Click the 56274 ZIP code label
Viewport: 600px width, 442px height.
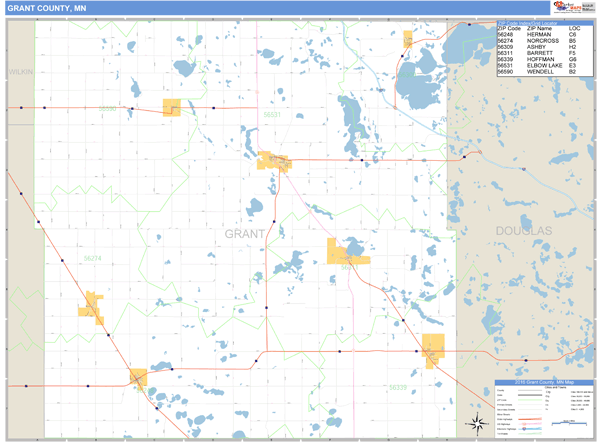tap(92, 258)
